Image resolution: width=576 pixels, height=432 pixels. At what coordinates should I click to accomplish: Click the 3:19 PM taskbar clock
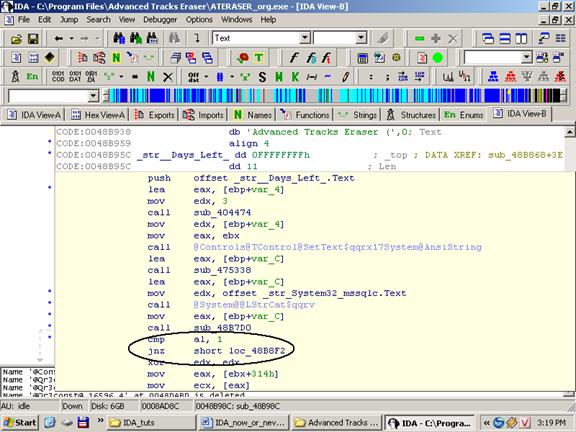tap(551, 423)
